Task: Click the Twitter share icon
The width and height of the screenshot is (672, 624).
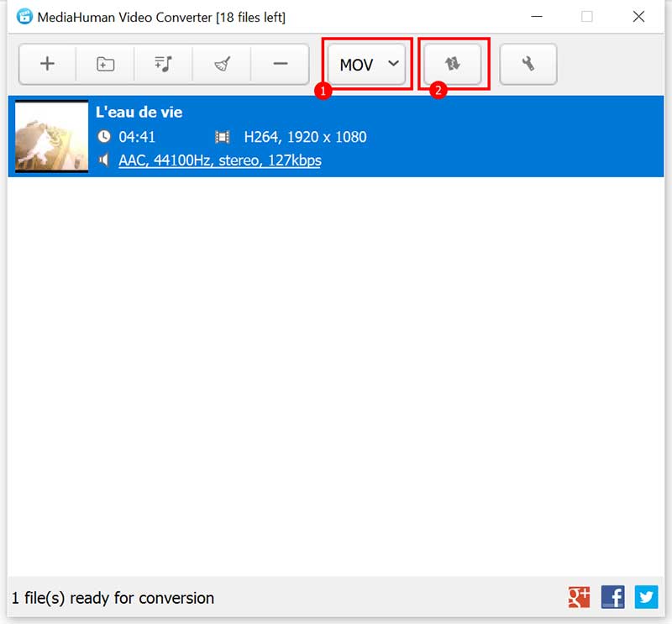Action: tap(646, 597)
